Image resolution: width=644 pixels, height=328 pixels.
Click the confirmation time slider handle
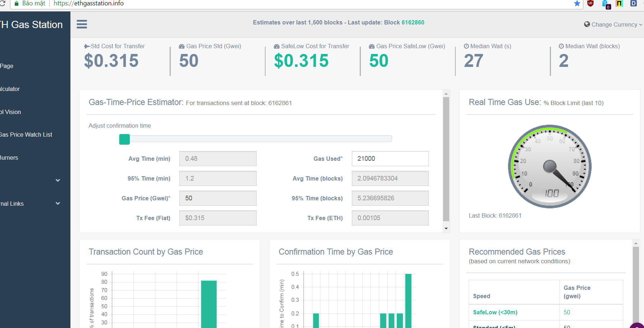tap(124, 139)
